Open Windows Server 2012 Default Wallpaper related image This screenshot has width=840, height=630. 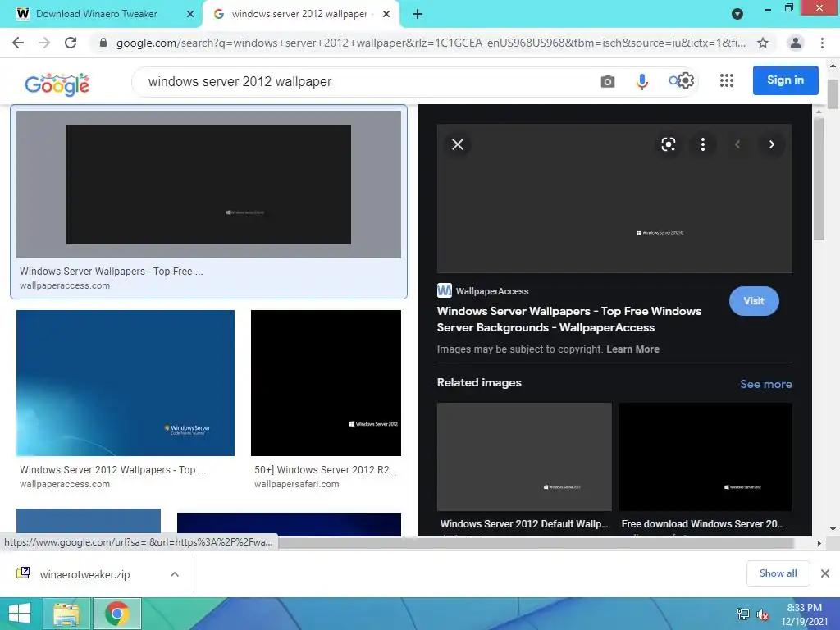tap(524, 457)
